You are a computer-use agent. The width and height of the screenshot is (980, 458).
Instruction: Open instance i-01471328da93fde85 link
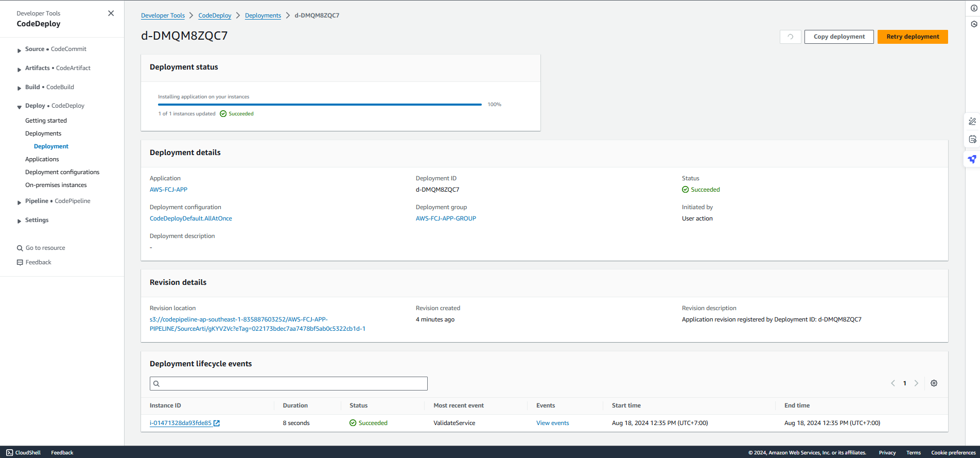click(181, 423)
